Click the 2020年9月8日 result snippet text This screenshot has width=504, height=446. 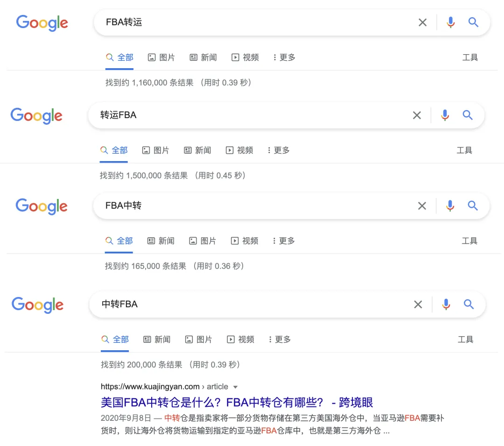[x=272, y=425]
